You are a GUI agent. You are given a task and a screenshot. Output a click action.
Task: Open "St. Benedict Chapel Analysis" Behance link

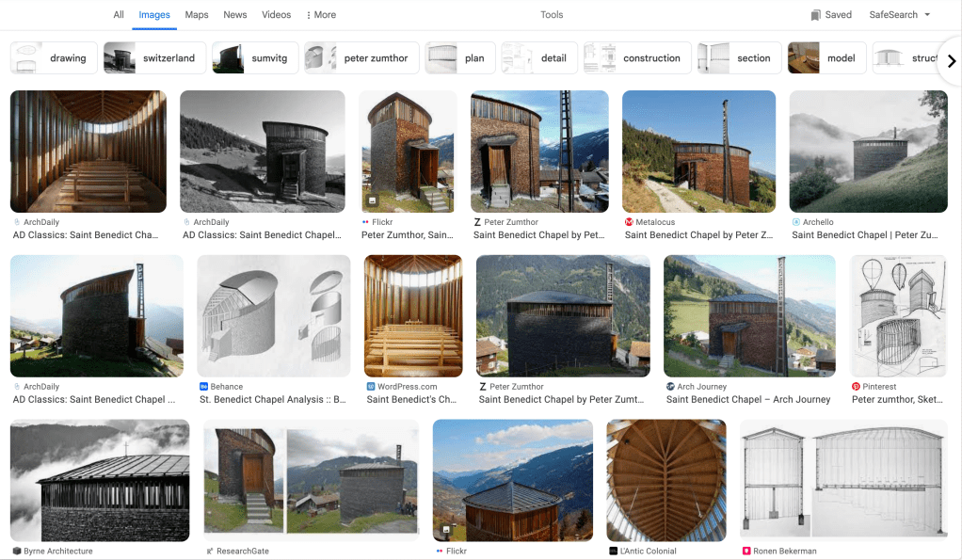pyautogui.click(x=273, y=400)
